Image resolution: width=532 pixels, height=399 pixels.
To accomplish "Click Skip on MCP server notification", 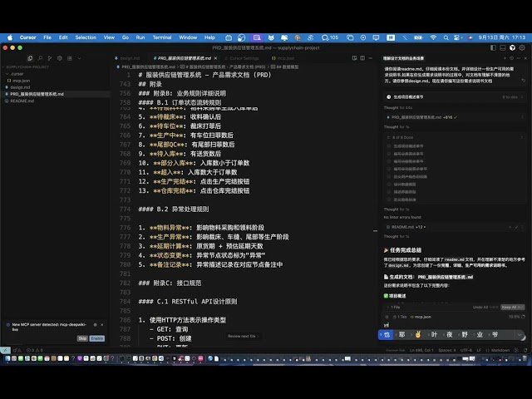I will coord(82,338).
